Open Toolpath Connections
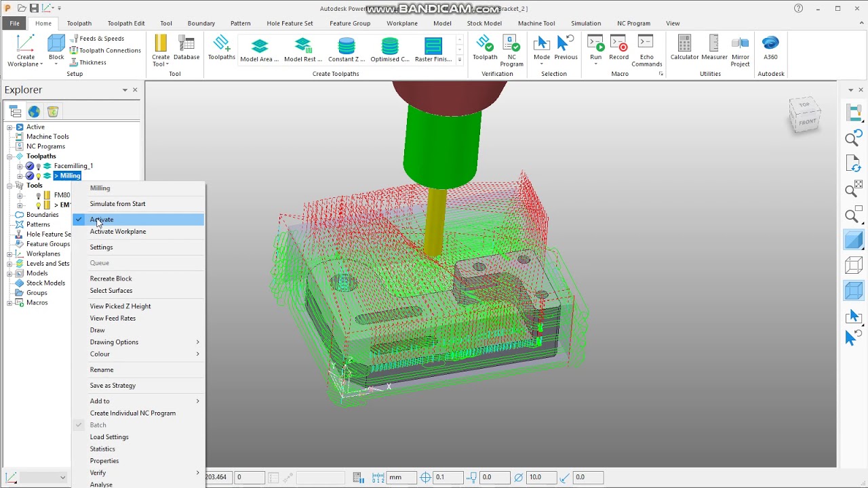868x488 pixels. pyautogui.click(x=105, y=50)
